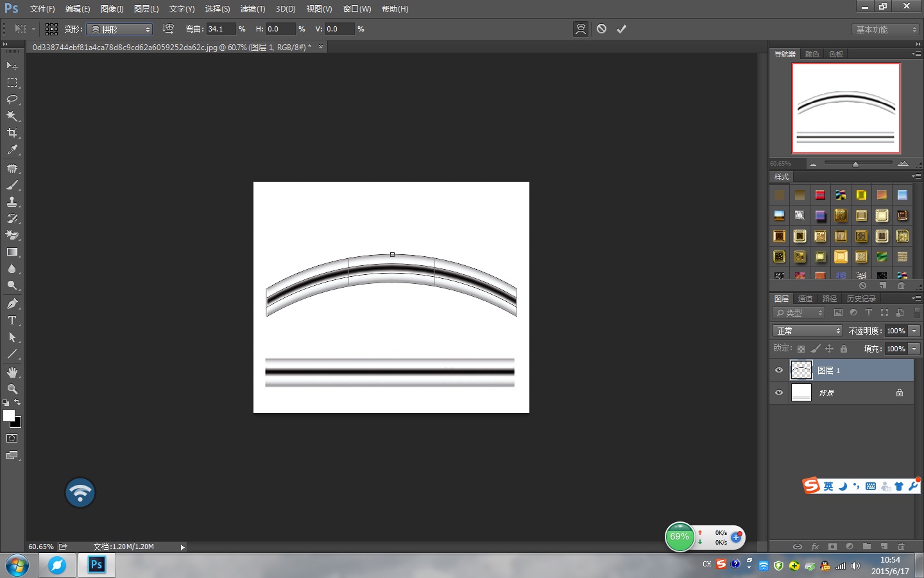Select the Hand tool
924x578 pixels.
click(x=12, y=372)
